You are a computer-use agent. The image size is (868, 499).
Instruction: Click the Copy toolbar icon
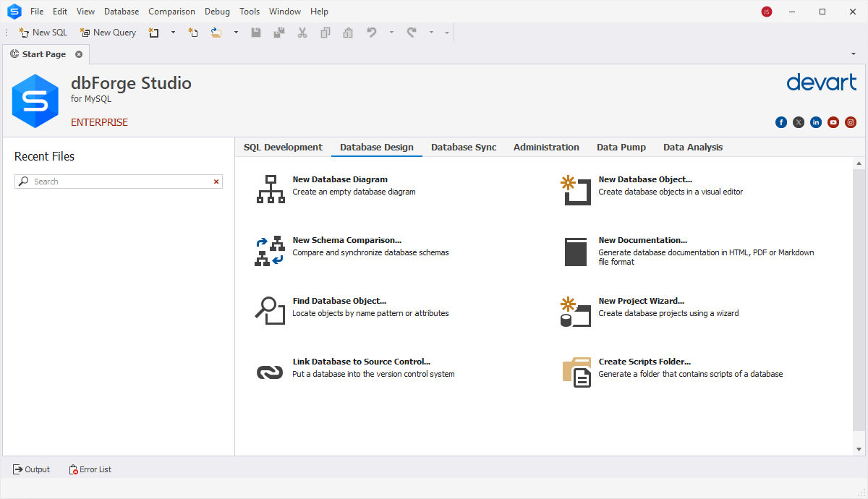[325, 33]
